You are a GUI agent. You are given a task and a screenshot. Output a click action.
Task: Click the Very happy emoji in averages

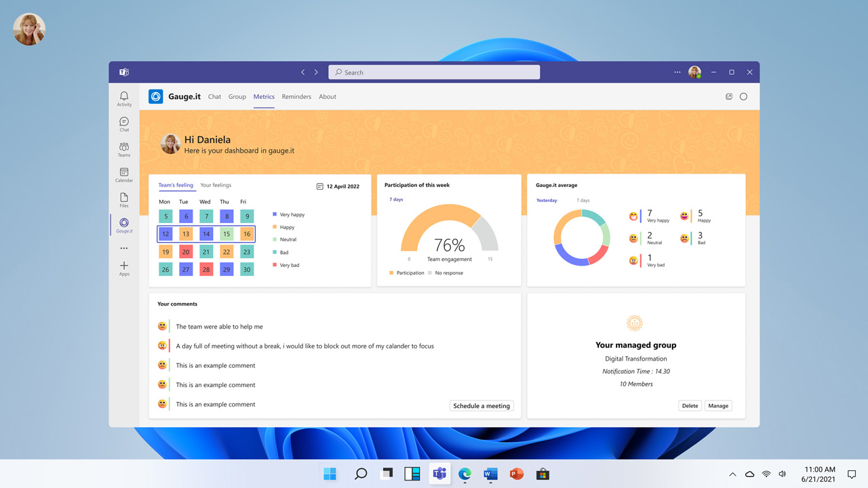[x=633, y=216]
